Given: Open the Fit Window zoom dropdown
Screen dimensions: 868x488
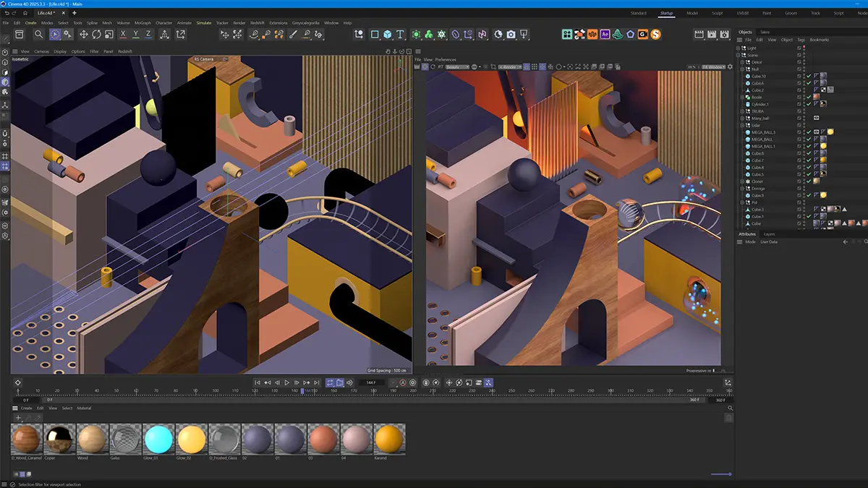Looking at the screenshot, I should pos(714,67).
